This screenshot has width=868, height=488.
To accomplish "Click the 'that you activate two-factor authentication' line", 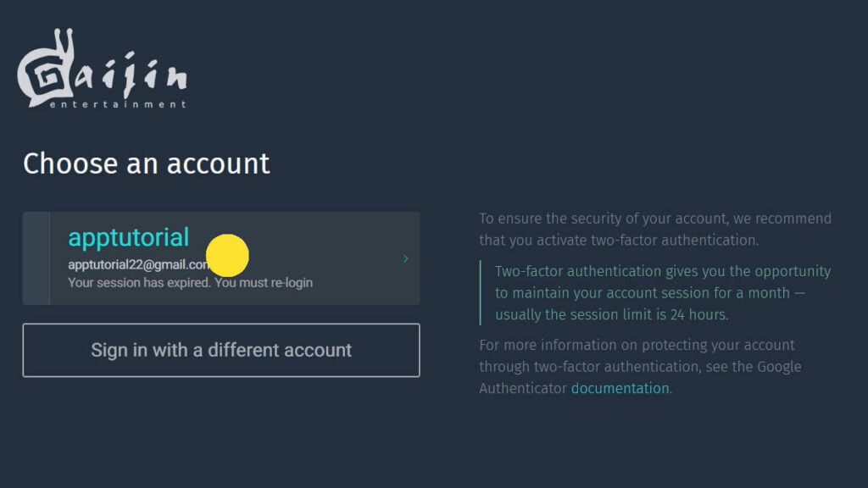I will [x=619, y=240].
